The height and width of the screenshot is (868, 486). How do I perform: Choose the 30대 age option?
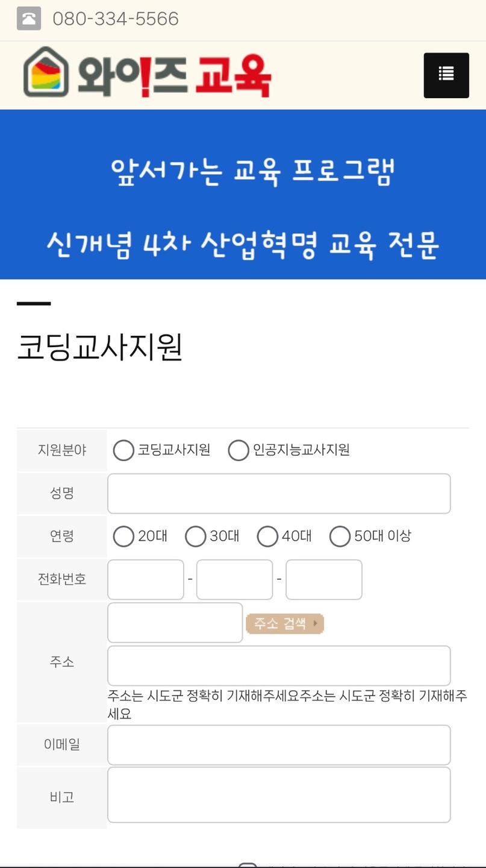pyautogui.click(x=195, y=536)
